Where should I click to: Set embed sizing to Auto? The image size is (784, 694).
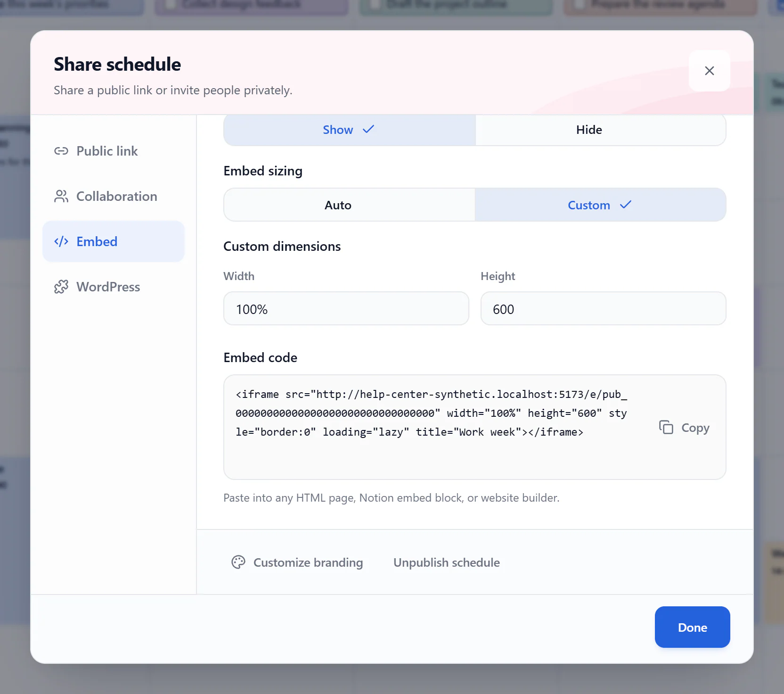350,205
